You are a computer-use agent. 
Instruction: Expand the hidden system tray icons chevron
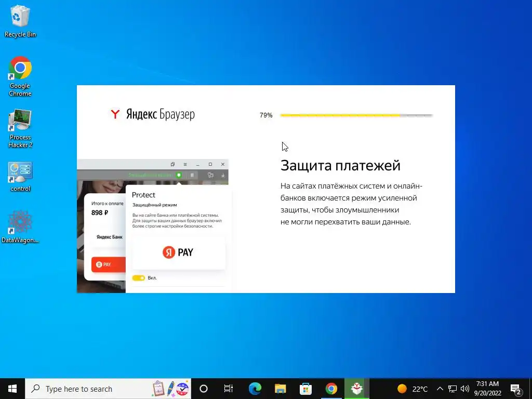tap(440, 389)
